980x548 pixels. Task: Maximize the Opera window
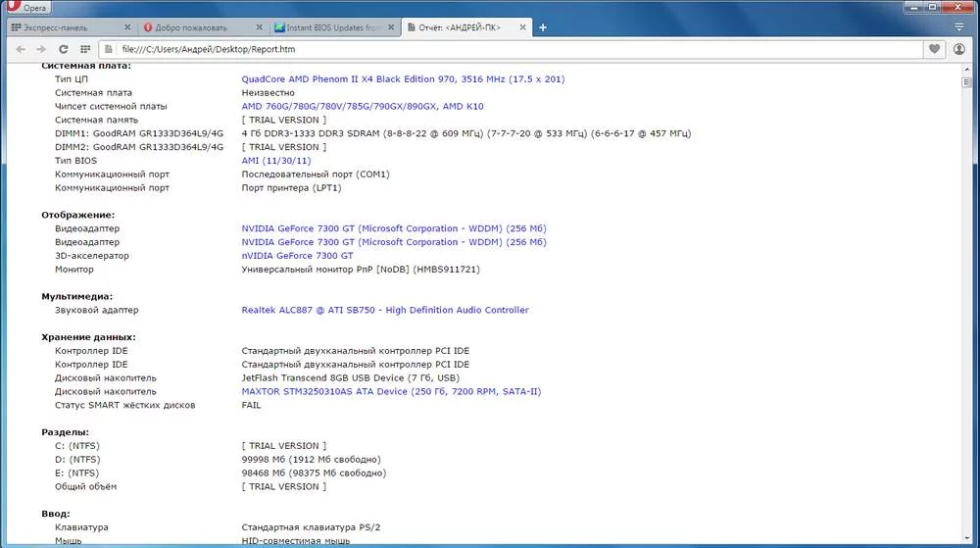[x=932, y=7]
